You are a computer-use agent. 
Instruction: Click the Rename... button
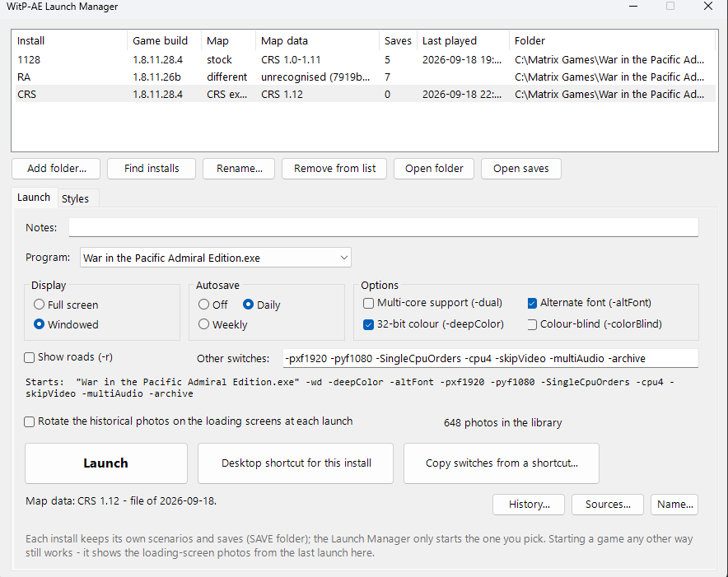(239, 169)
